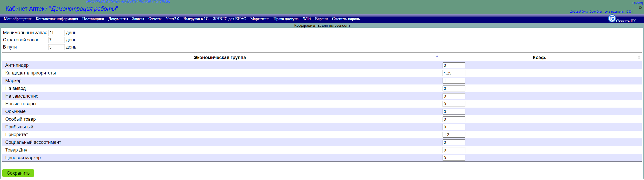Open the Поставщики menu item
644x180 pixels.
pos(93,19)
